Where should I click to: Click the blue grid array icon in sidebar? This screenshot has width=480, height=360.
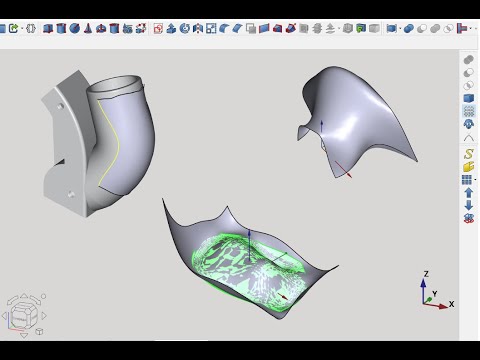[x=467, y=180]
